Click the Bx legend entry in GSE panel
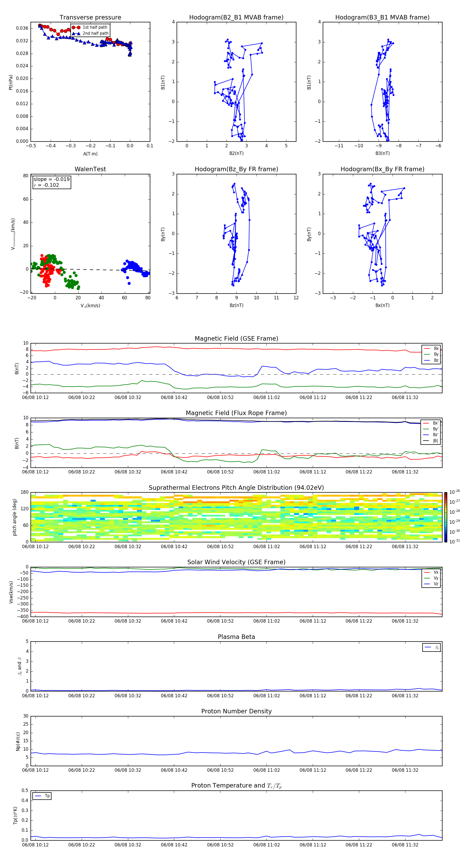 [x=431, y=349]
